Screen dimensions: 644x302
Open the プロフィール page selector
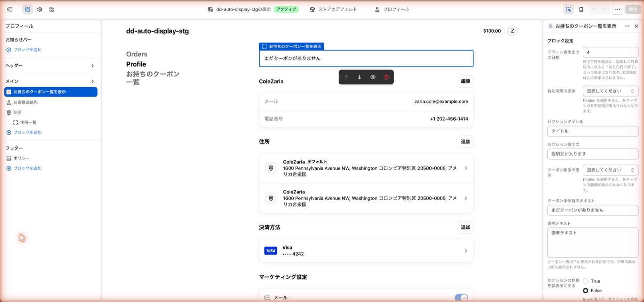click(392, 9)
